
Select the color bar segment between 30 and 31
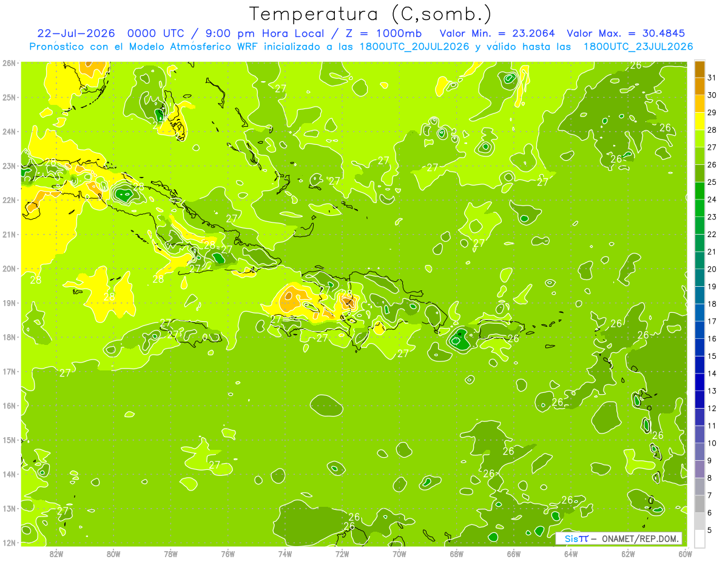699,86
